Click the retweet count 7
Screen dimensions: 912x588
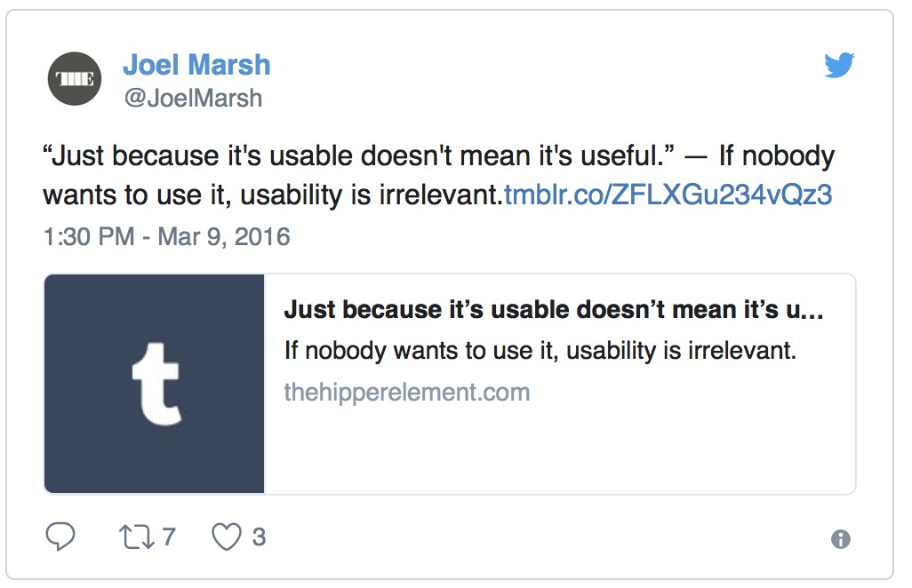pyautogui.click(x=169, y=536)
